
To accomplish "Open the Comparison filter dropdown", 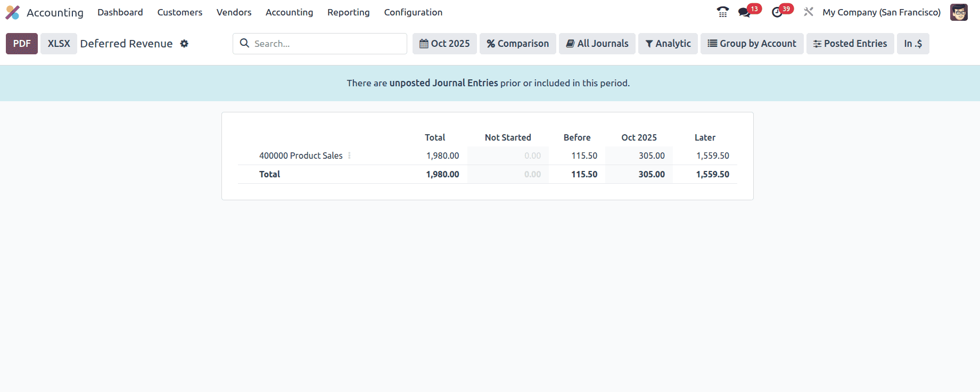I will tap(517, 44).
